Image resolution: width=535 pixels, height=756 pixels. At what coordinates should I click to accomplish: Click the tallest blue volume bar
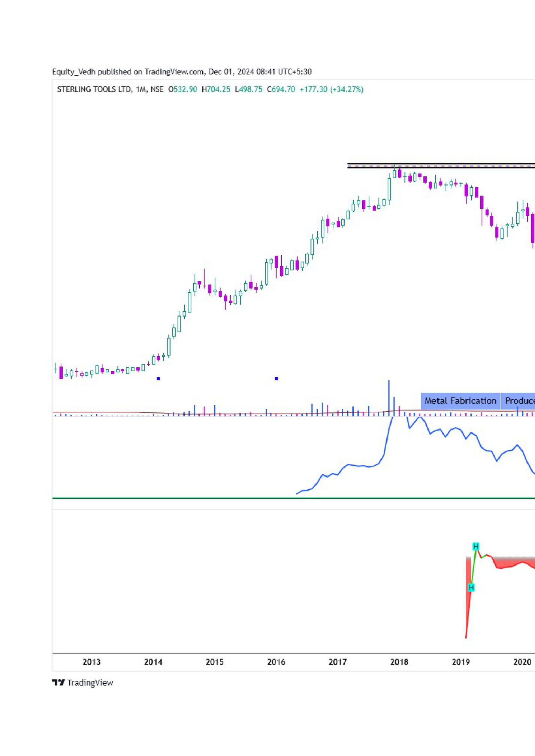[389, 397]
